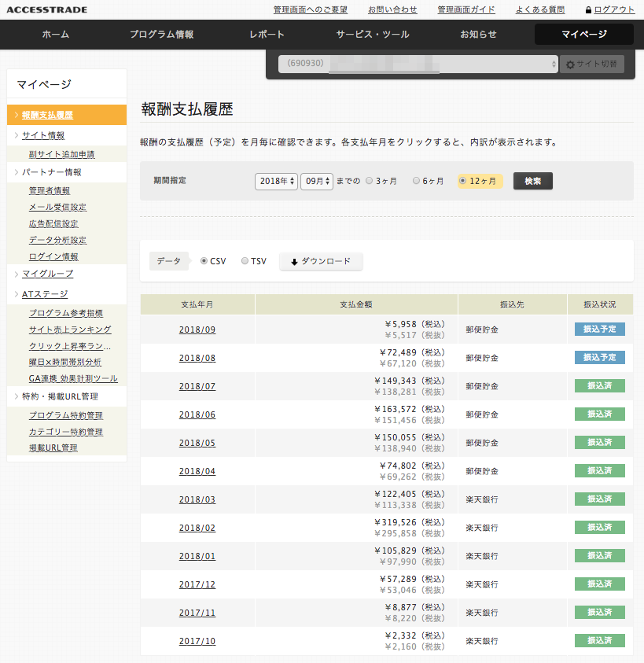The height and width of the screenshot is (663, 644).
Task: Click 振込済 status for 2018/07
Action: 600,385
